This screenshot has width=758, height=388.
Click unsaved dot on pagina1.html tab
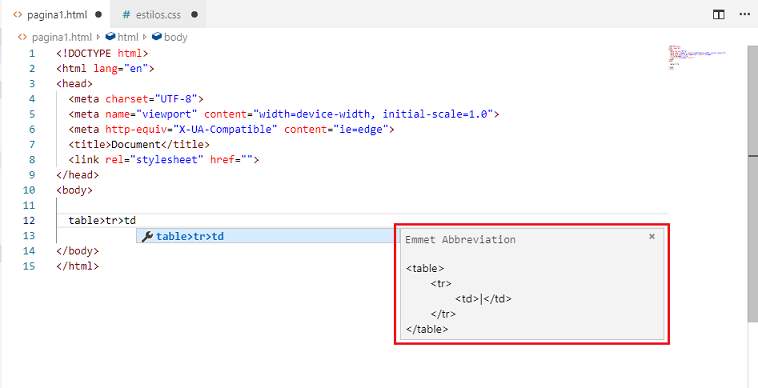pos(99,14)
